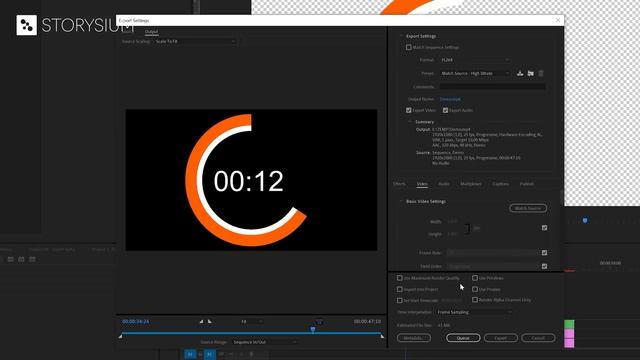Image resolution: width=640 pixels, height=360 pixels.
Task: Open the Source Range Sequence In/Out dropdown
Action: 264,342
